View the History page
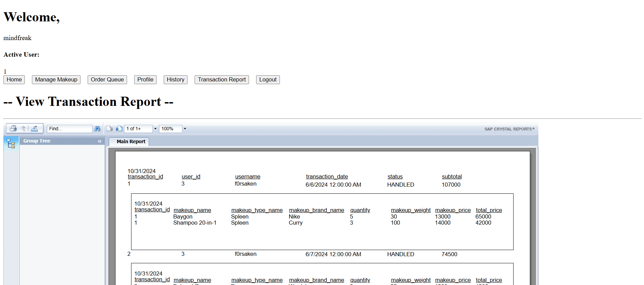Viewport: 644px width, 285px height. [175, 80]
